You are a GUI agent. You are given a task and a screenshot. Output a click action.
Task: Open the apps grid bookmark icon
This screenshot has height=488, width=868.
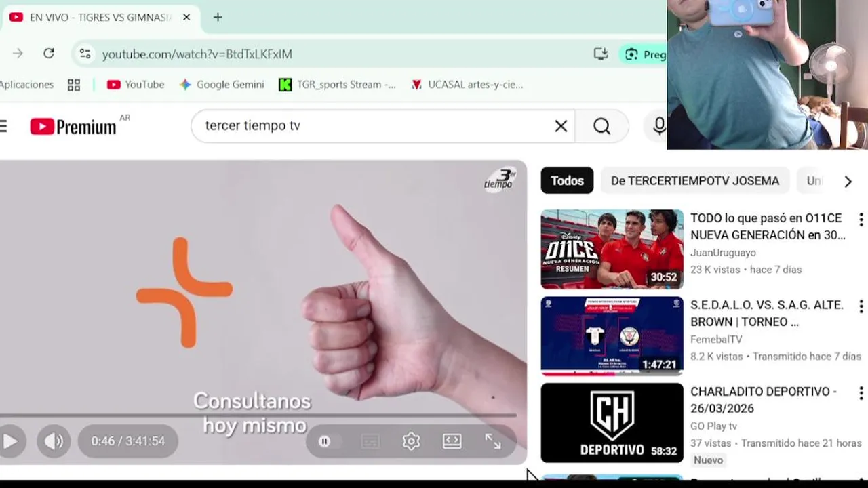[x=74, y=85]
